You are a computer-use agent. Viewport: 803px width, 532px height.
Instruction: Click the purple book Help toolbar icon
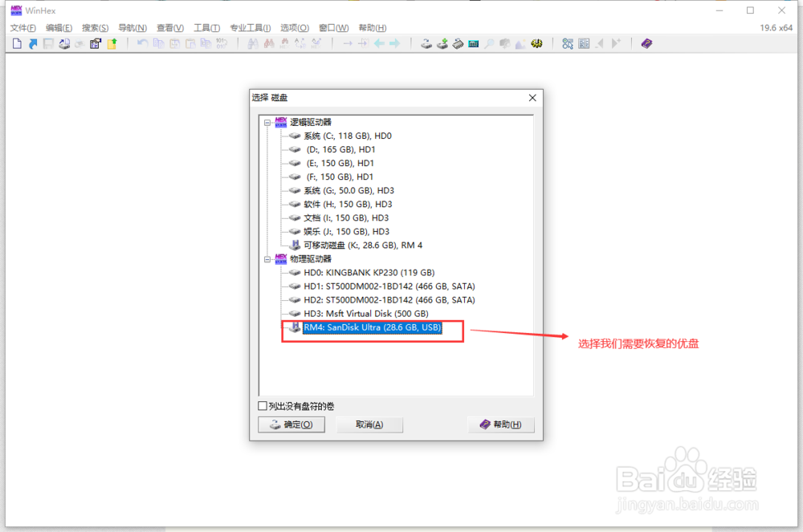[x=646, y=43]
